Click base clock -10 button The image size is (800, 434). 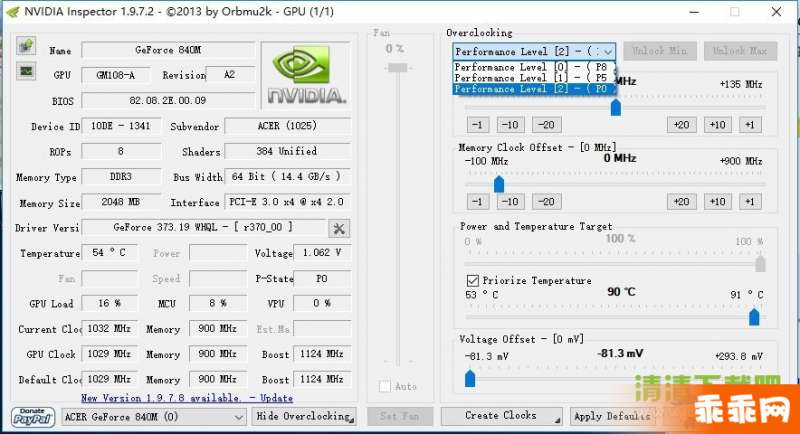(510, 125)
